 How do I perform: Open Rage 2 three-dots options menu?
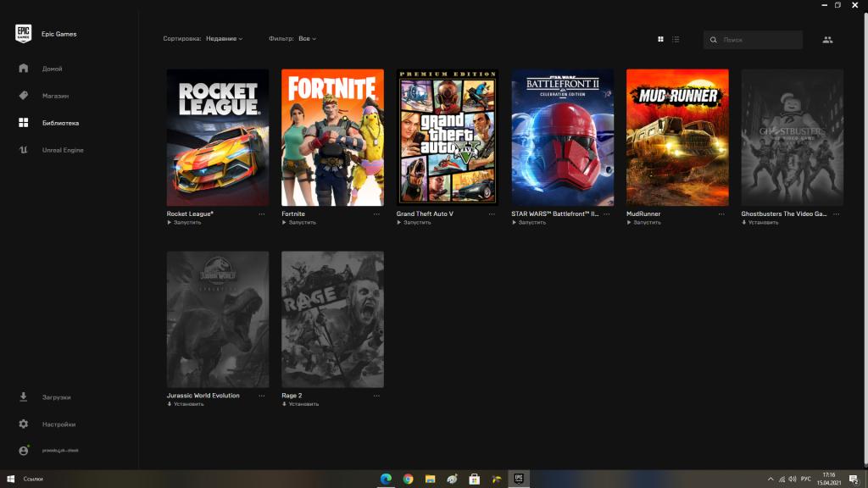point(376,396)
